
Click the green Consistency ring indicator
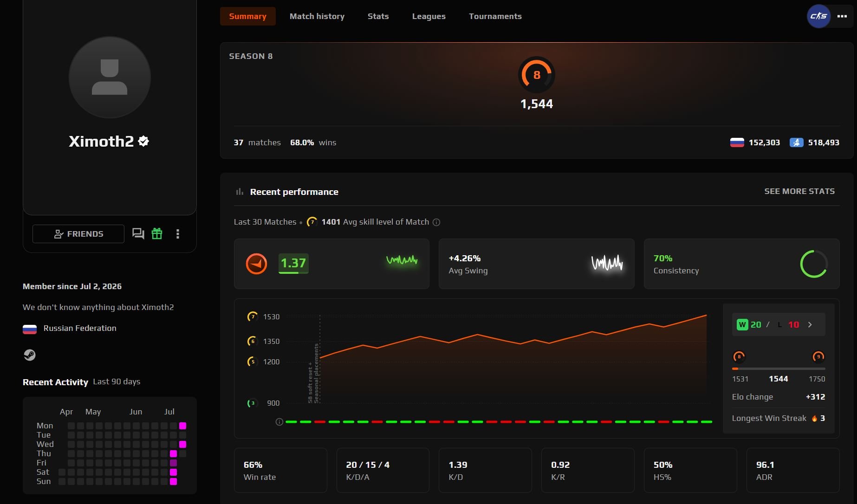click(x=814, y=264)
